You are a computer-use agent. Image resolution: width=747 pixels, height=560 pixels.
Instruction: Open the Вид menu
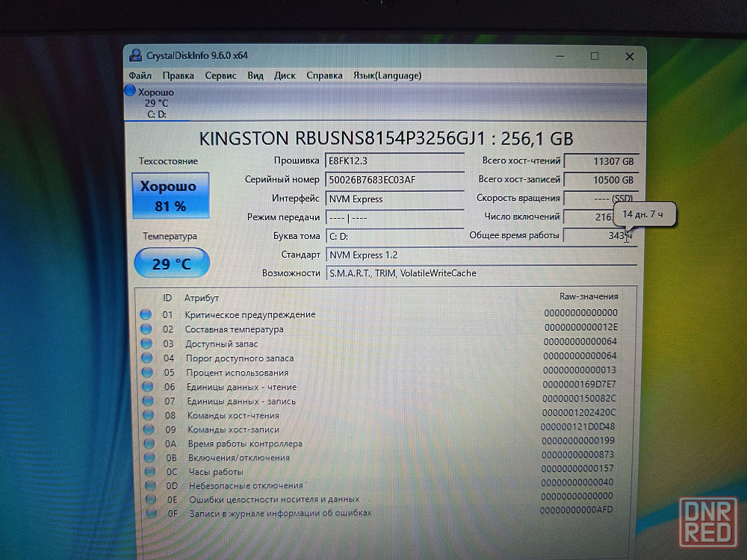255,75
